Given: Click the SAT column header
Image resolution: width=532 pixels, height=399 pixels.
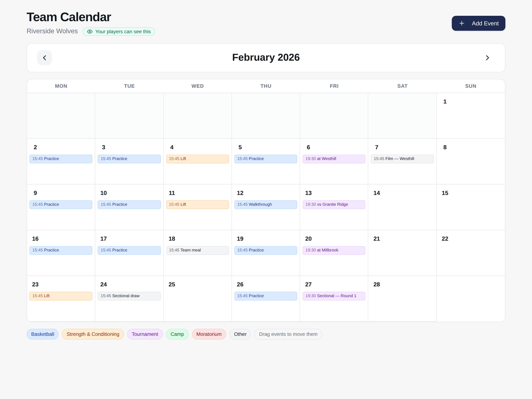Looking at the screenshot, I should click(402, 86).
